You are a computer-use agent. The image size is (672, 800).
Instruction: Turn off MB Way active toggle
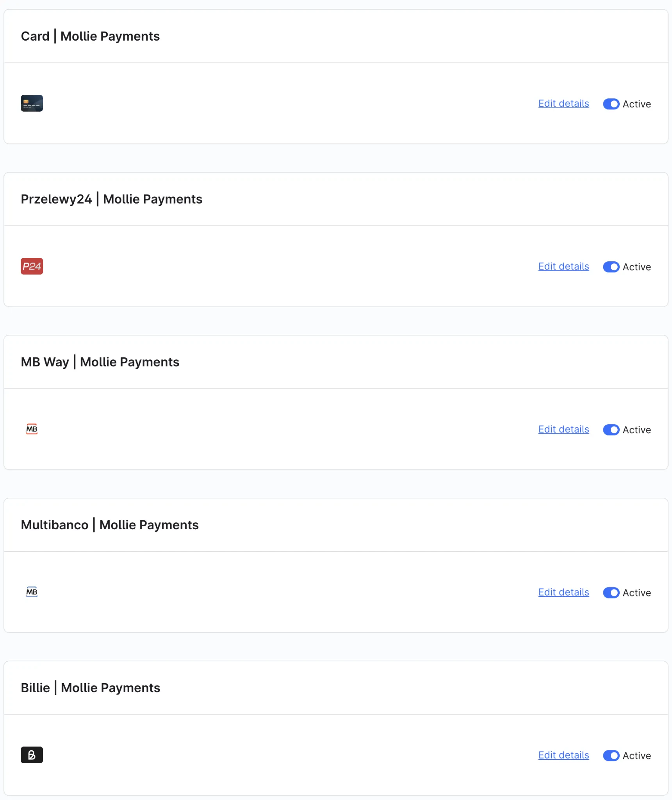(x=611, y=430)
